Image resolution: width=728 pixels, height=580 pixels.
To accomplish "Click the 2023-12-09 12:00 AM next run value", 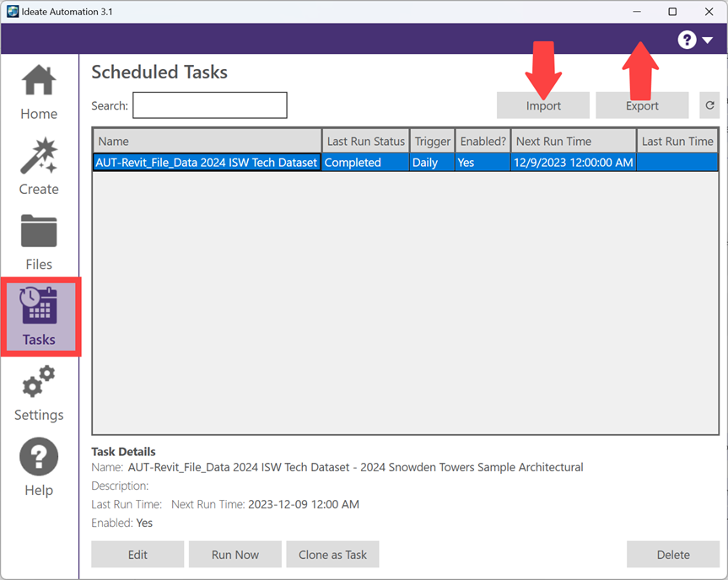I will click(304, 504).
